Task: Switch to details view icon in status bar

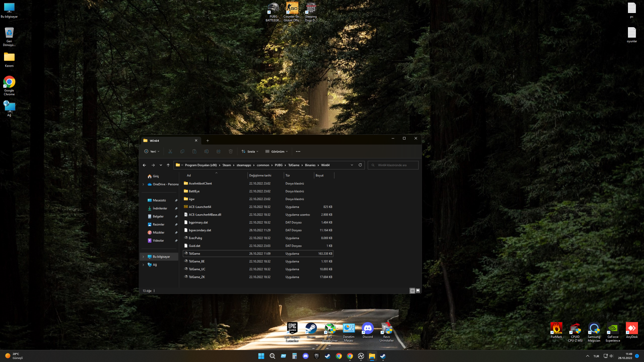Action: pos(412,291)
